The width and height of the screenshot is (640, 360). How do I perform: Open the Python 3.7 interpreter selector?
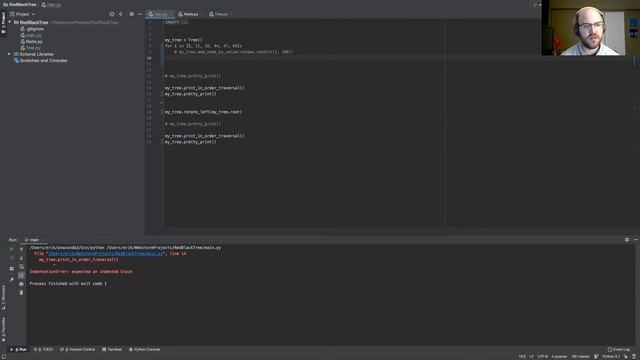coord(611,356)
